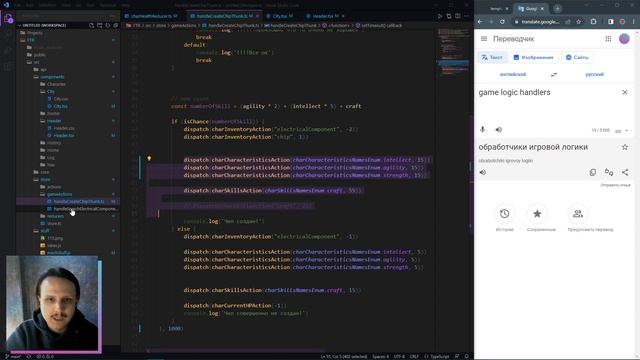Select the Text tab in Translate
This screenshot has width=640, height=360.
[x=492, y=58]
